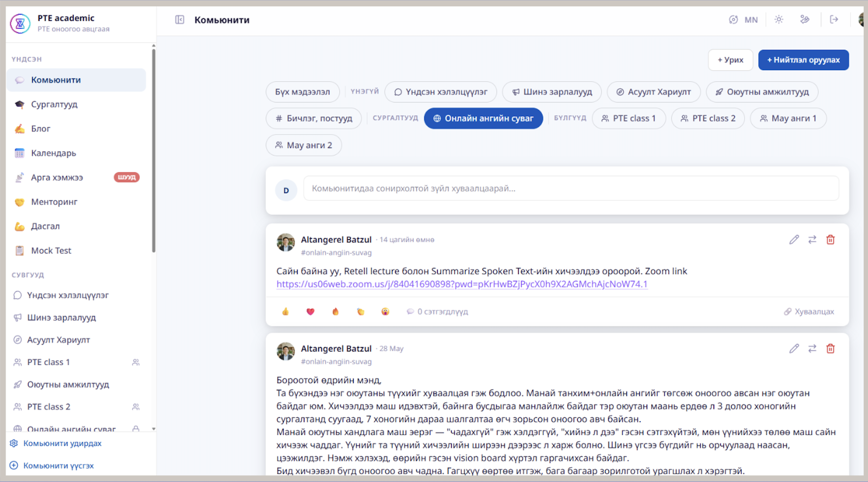Select Шинэ зарлалууд filter chip
This screenshot has height=482, width=868.
coord(552,92)
